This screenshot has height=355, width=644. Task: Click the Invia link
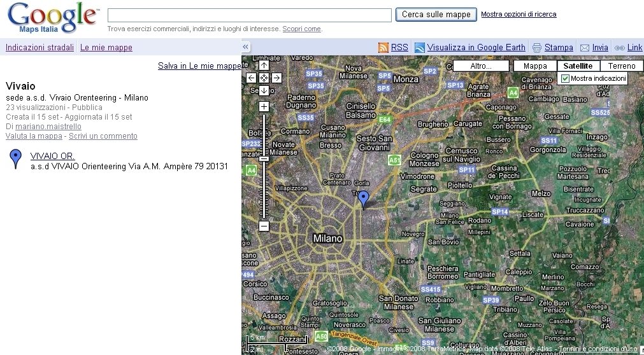pyautogui.click(x=600, y=48)
